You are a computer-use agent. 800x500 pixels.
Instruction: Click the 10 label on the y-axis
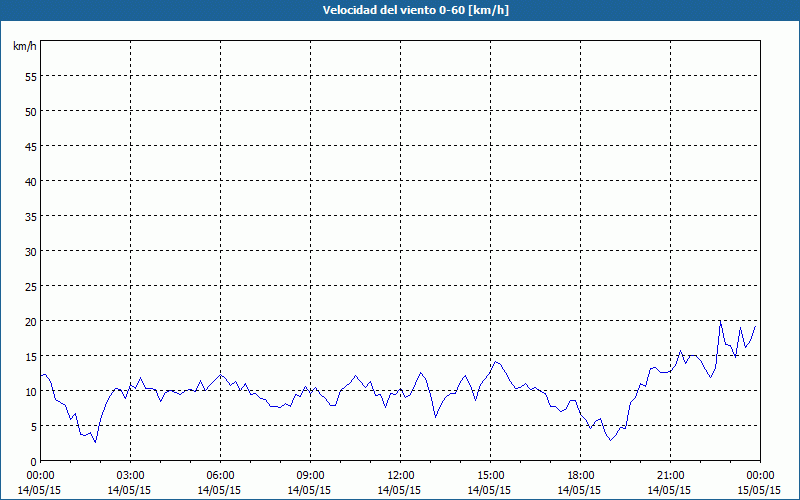(x=30, y=391)
